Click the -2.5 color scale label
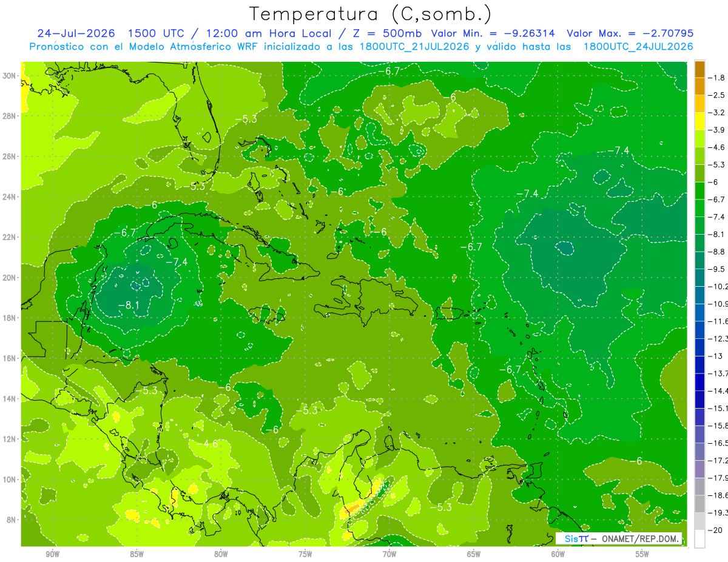Screen dimensions: 728x562 tap(717, 95)
